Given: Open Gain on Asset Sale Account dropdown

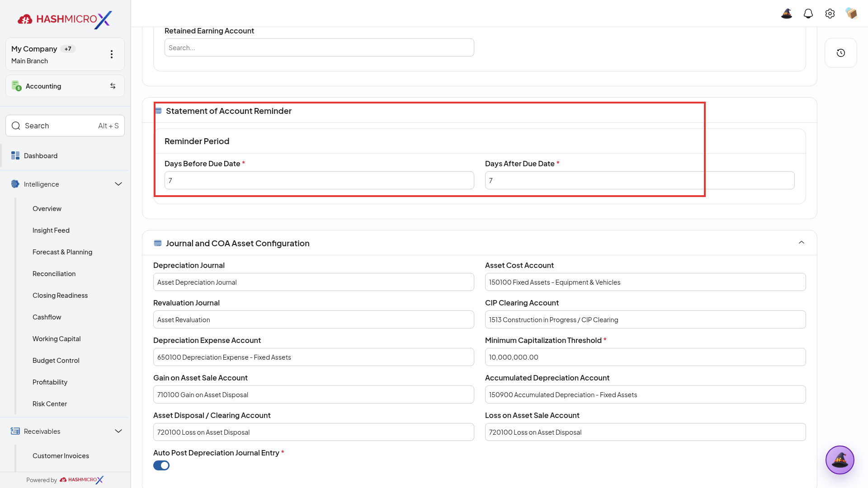Looking at the screenshot, I should [314, 394].
